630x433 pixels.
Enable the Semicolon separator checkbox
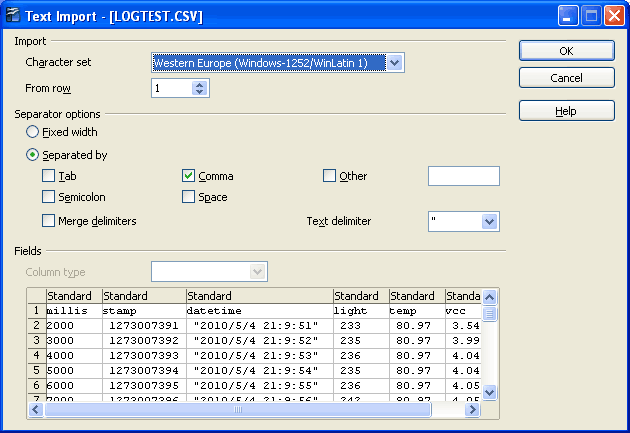point(49,197)
